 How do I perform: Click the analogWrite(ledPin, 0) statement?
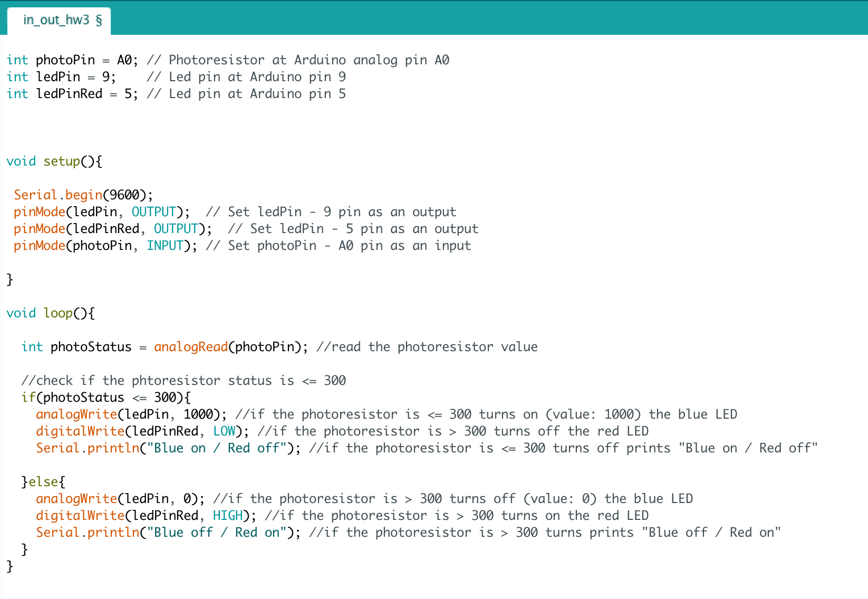coord(120,499)
